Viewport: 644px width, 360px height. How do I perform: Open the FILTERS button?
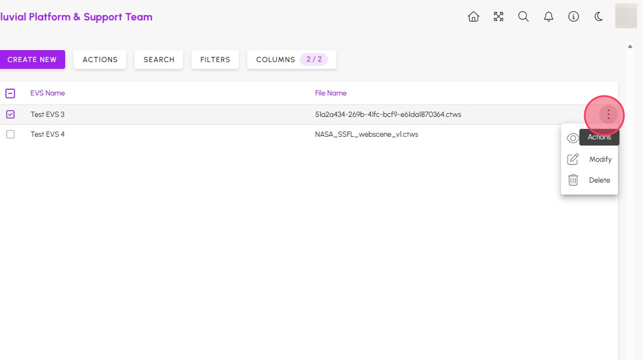click(215, 60)
